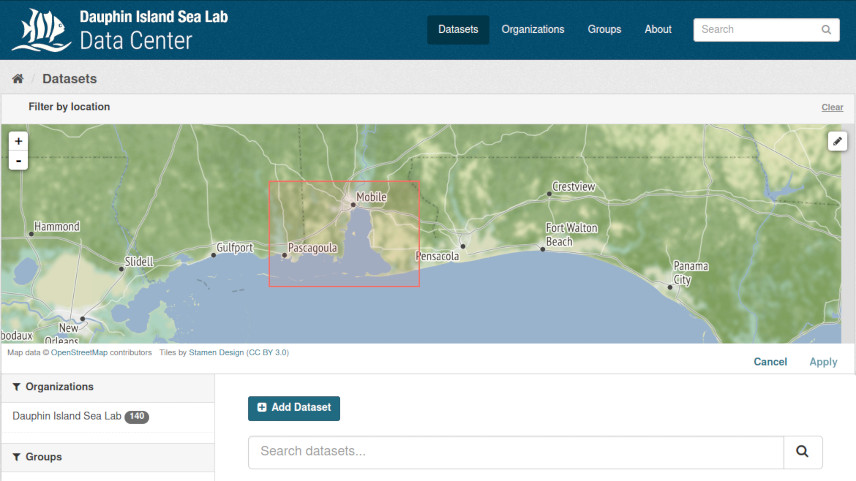Cancel the map location selection
This screenshot has width=856, height=481.
point(770,362)
